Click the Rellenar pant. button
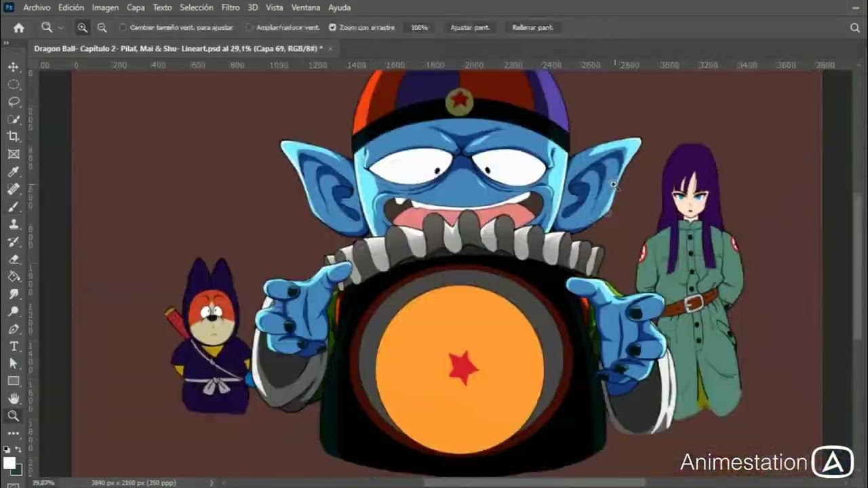868x488 pixels. (533, 28)
